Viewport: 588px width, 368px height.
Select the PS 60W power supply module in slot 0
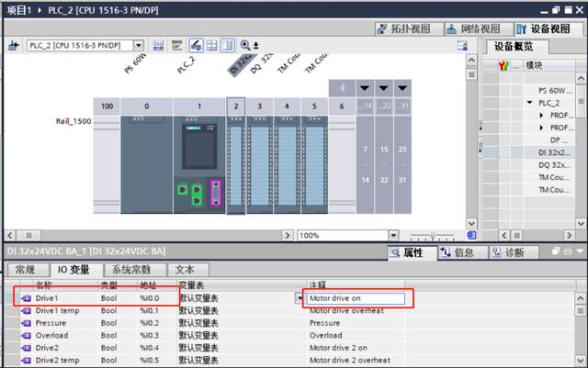pos(147,165)
